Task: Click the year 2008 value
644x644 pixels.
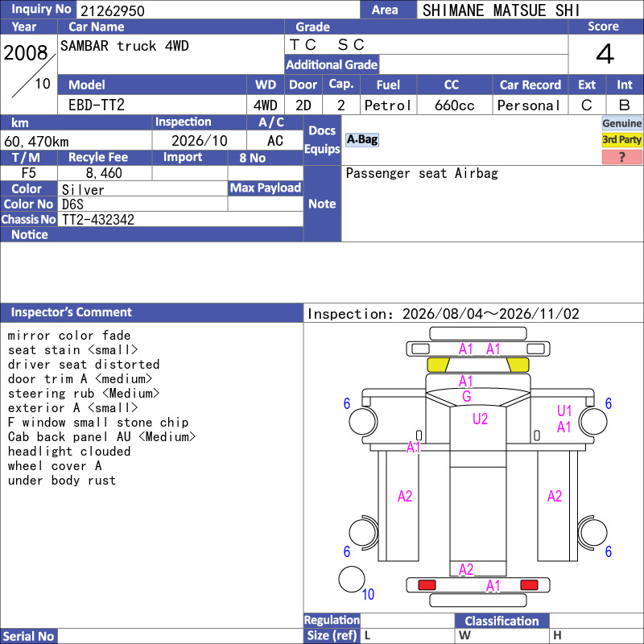Action: [26, 53]
